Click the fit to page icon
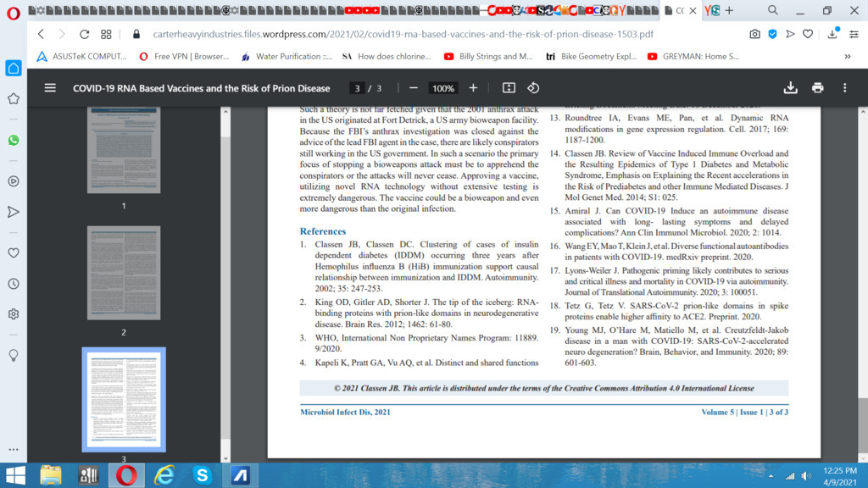 (x=509, y=88)
